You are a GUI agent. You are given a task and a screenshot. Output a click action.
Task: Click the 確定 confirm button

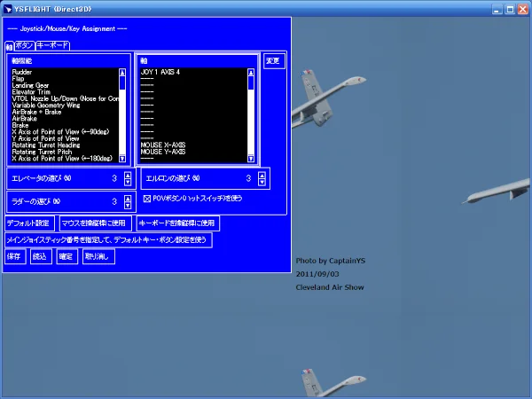66,256
